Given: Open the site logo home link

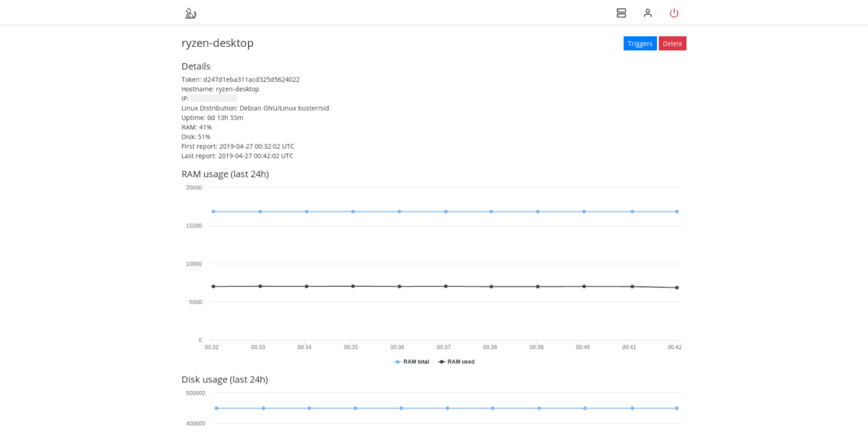Looking at the screenshot, I should tap(190, 13).
